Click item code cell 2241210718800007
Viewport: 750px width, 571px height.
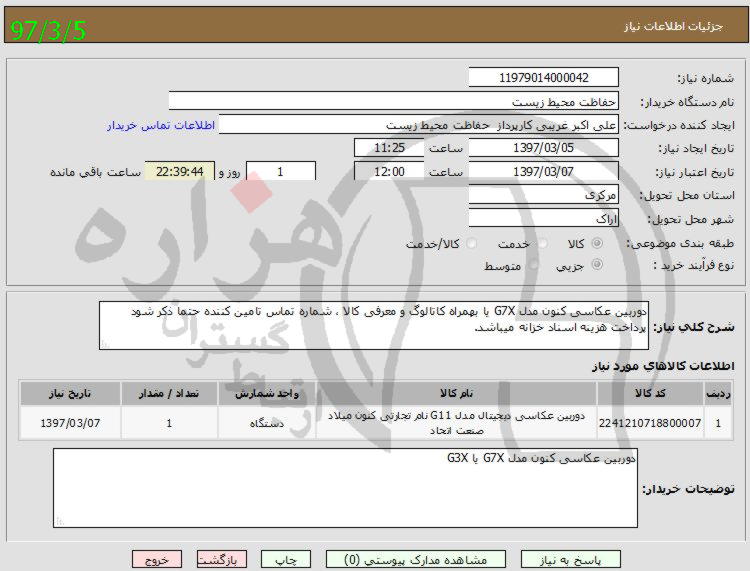pyautogui.click(x=650, y=423)
